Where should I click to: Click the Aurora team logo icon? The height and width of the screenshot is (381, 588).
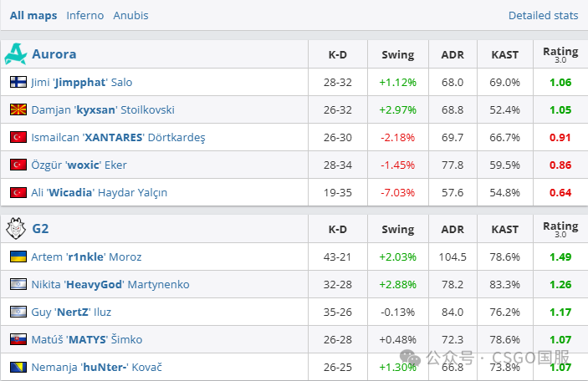[16, 54]
